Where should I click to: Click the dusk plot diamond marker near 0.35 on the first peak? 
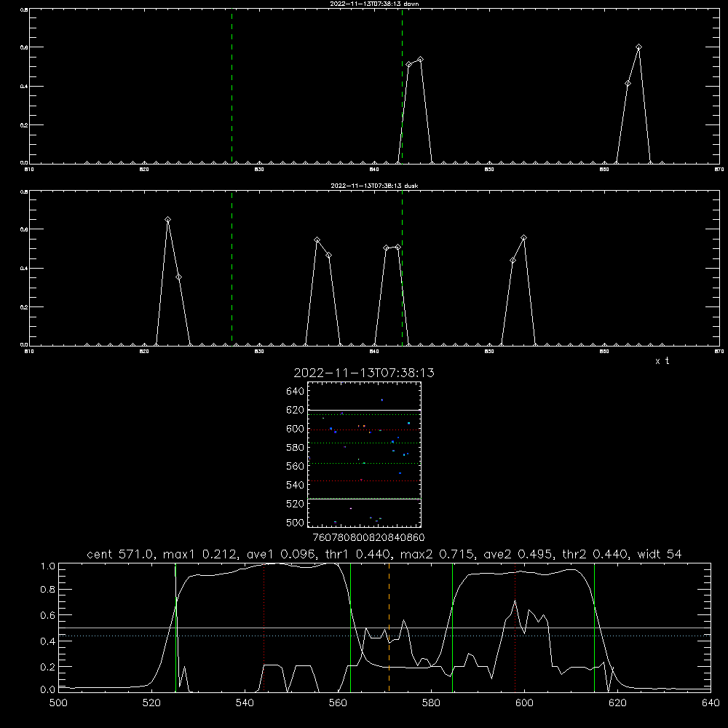[x=179, y=277]
